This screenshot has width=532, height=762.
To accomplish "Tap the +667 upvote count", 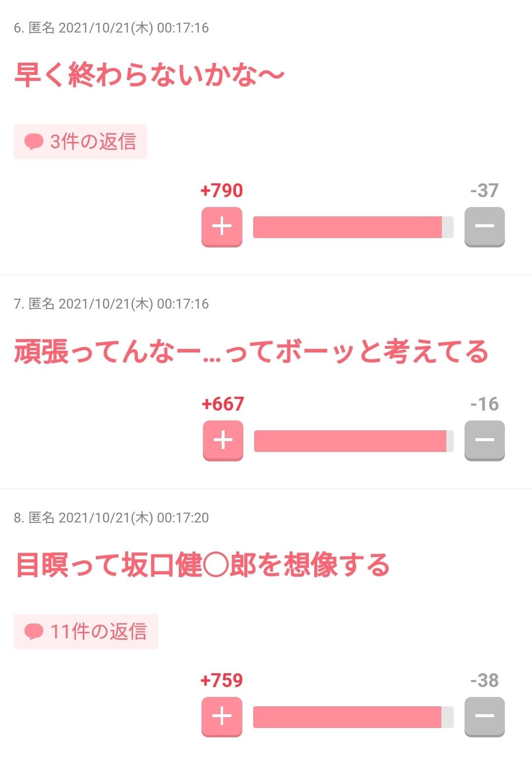I will tap(223, 404).
